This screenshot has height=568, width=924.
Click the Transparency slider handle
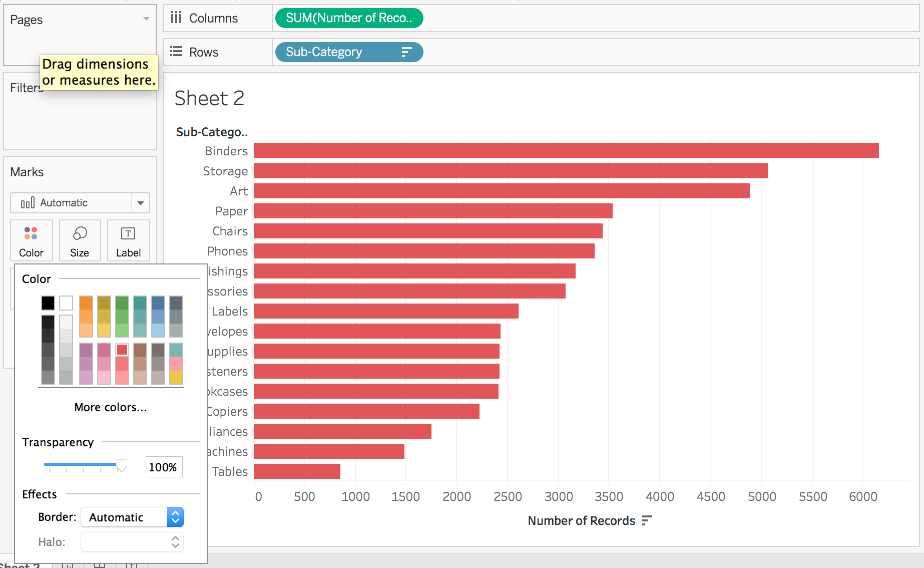(122, 466)
